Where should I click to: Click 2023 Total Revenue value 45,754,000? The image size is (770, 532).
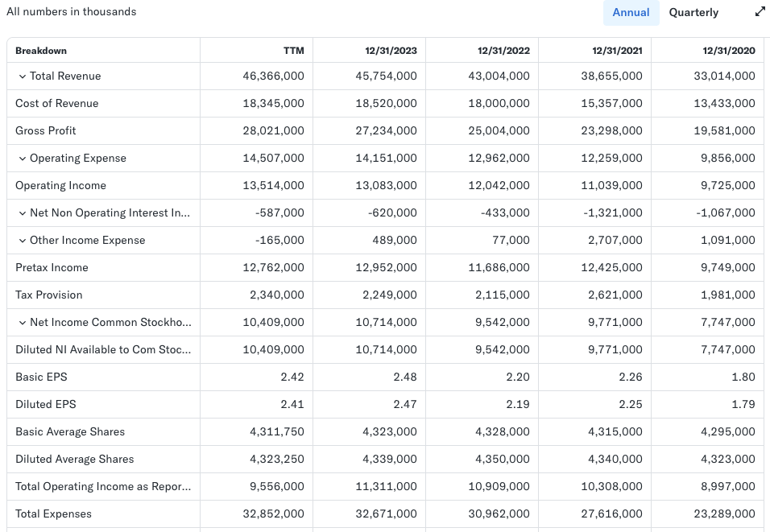tap(386, 76)
